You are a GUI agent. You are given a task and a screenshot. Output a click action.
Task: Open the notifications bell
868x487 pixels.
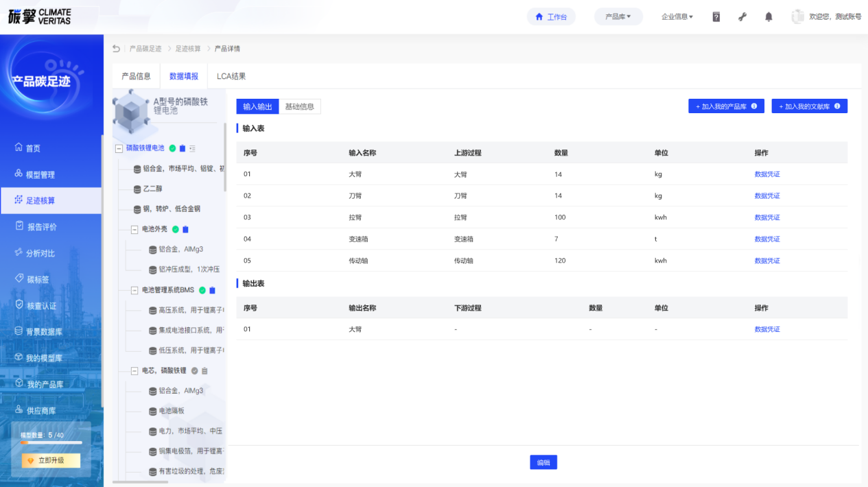[x=769, y=17]
